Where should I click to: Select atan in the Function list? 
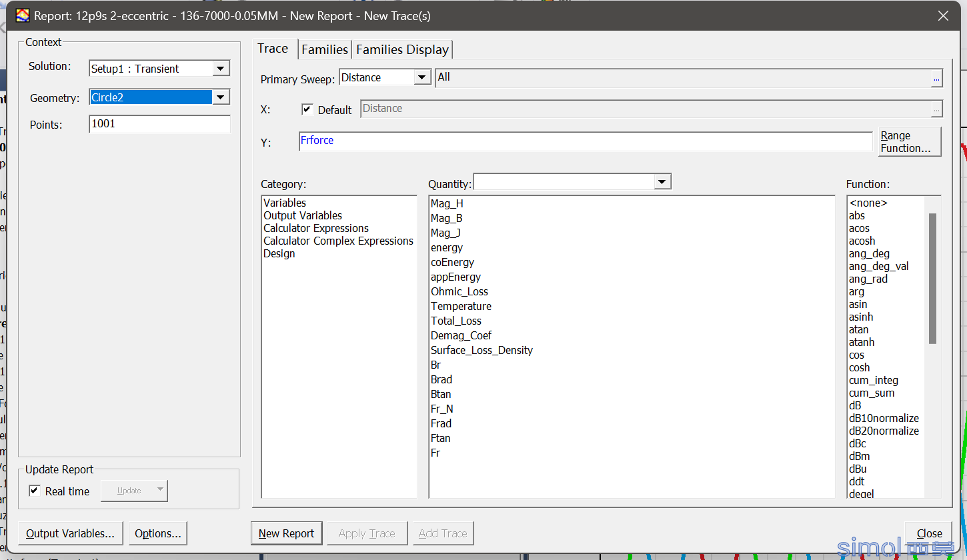point(858,329)
